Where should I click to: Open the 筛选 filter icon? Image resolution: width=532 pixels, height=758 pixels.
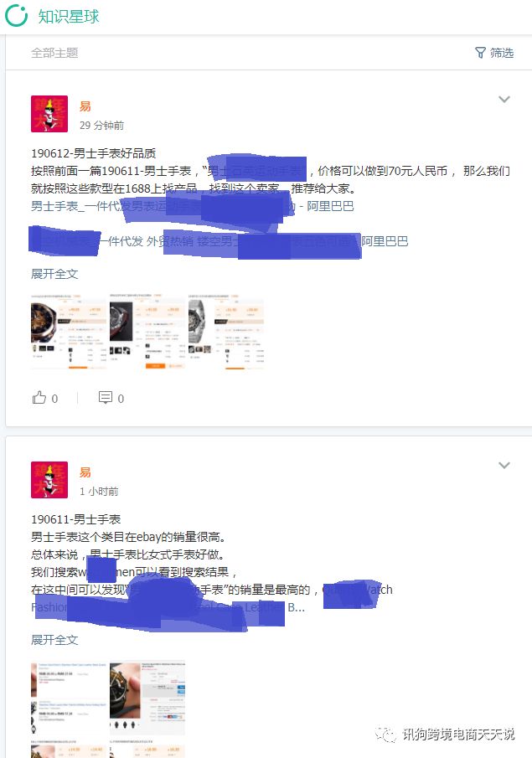coord(480,53)
